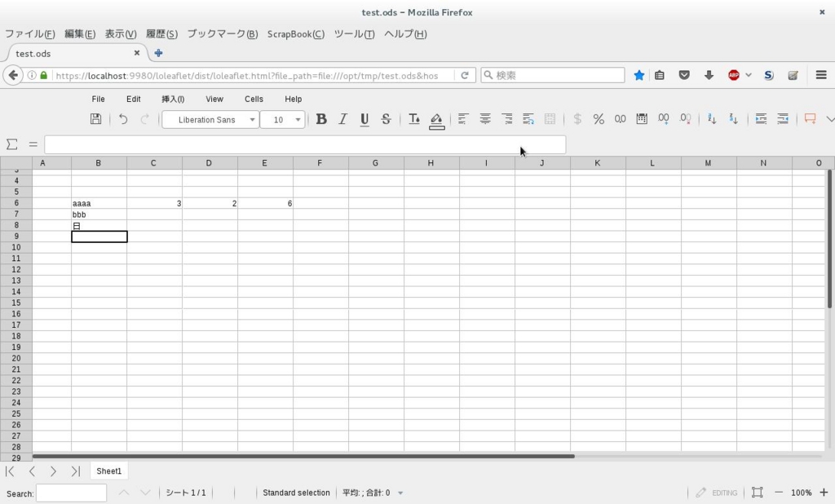
Task: Format cell as percent
Action: click(x=599, y=119)
